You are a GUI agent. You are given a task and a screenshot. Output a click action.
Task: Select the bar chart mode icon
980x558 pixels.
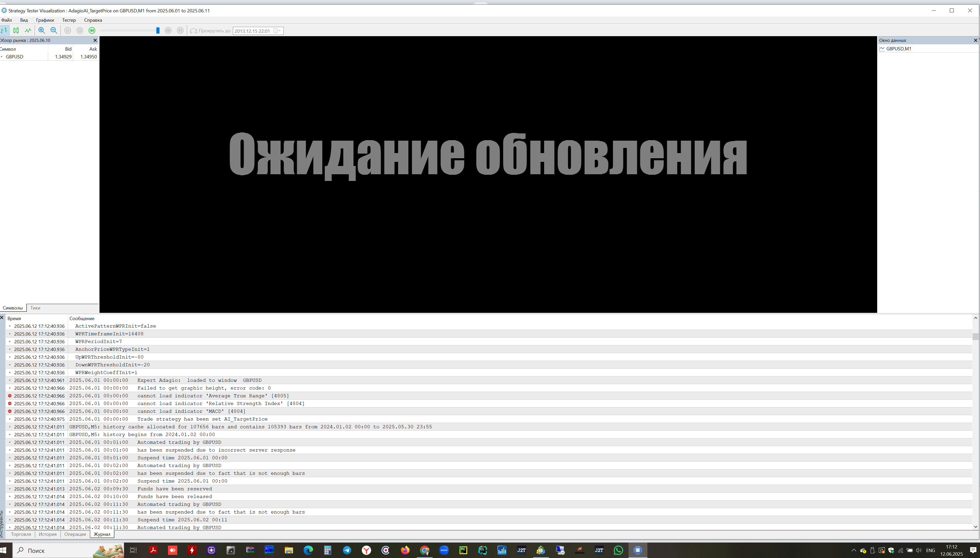(4, 31)
